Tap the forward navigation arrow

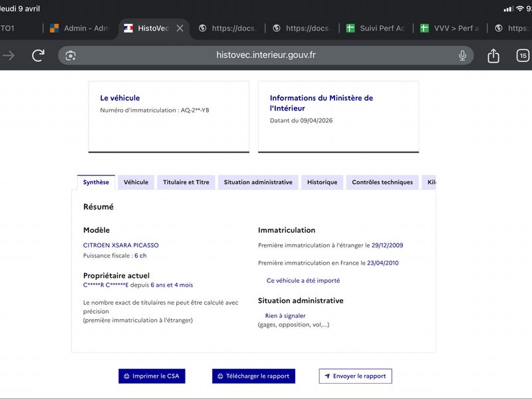click(9, 55)
